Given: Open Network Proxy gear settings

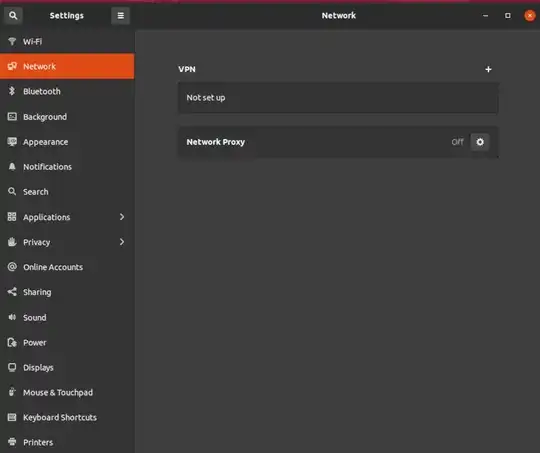Looking at the screenshot, I should (480, 142).
